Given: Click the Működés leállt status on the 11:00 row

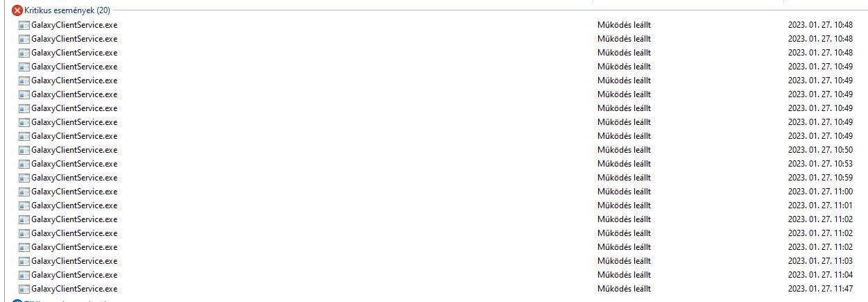Looking at the screenshot, I should [x=624, y=192].
